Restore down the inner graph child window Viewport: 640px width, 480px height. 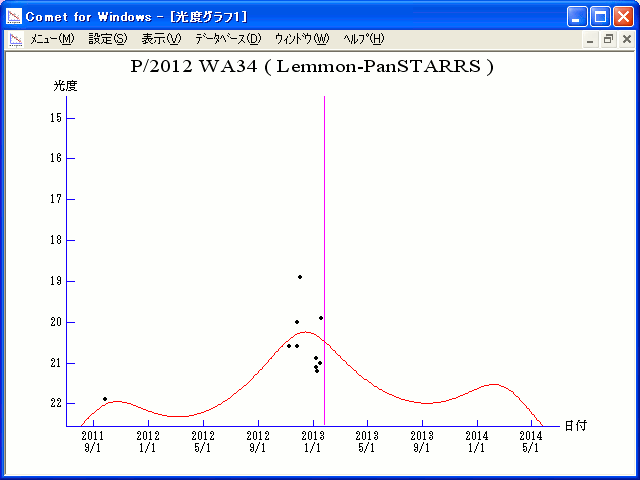pos(607,39)
